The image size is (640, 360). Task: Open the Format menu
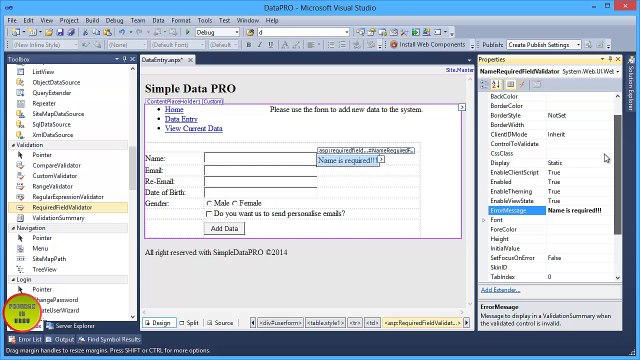click(x=181, y=20)
